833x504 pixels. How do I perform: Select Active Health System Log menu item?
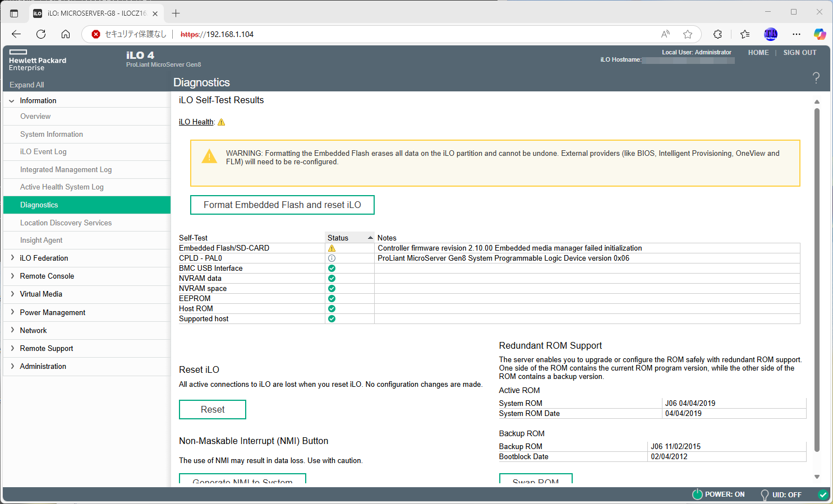pos(62,187)
